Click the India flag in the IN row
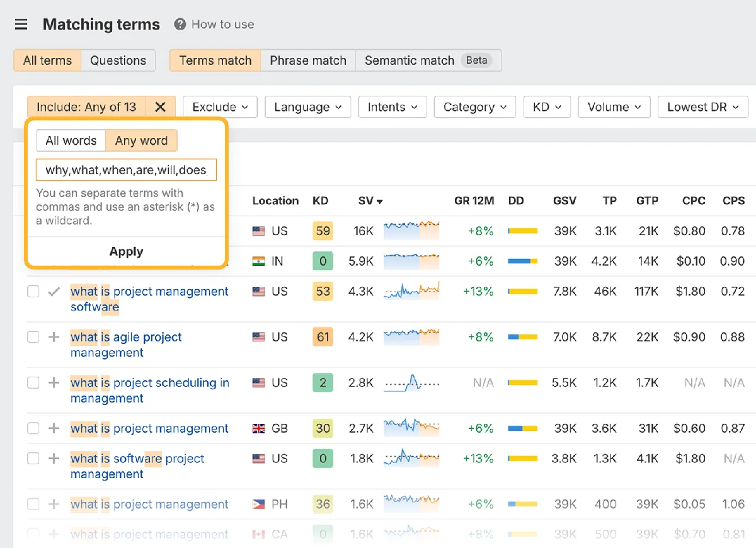 [x=258, y=261]
